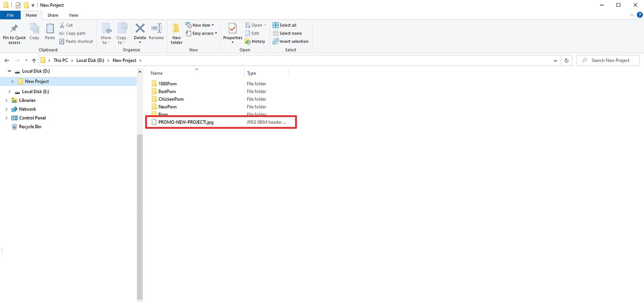Click the blue Help question mark
The width and height of the screenshot is (644, 302).
point(640,15)
